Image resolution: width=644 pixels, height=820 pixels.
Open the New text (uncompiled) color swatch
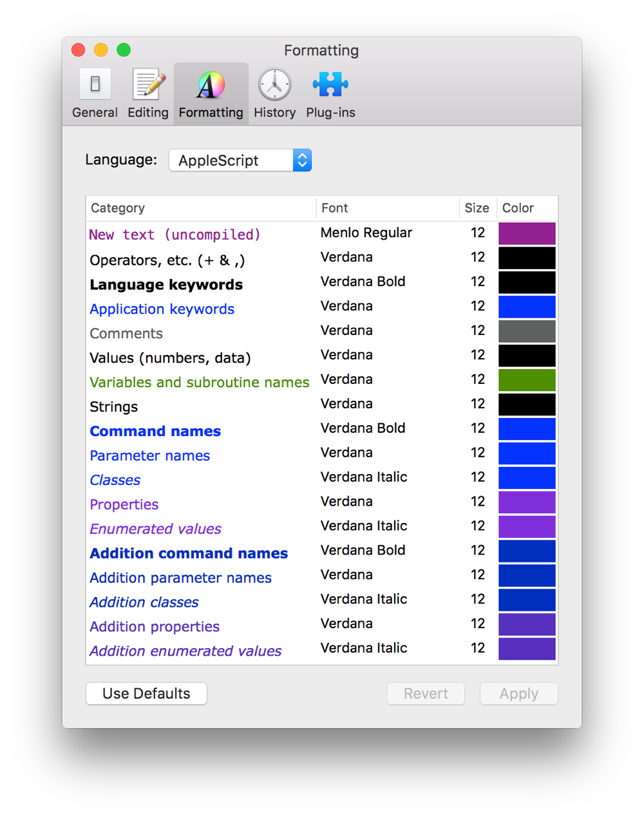526,233
